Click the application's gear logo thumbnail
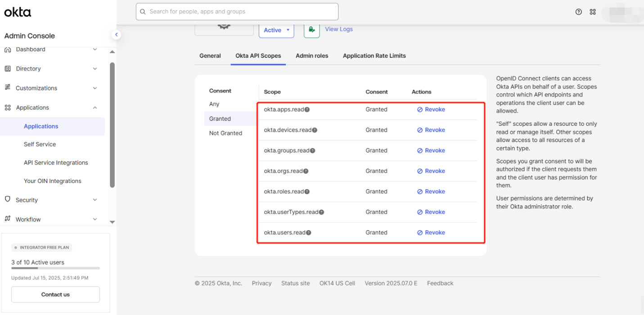 pos(224,27)
